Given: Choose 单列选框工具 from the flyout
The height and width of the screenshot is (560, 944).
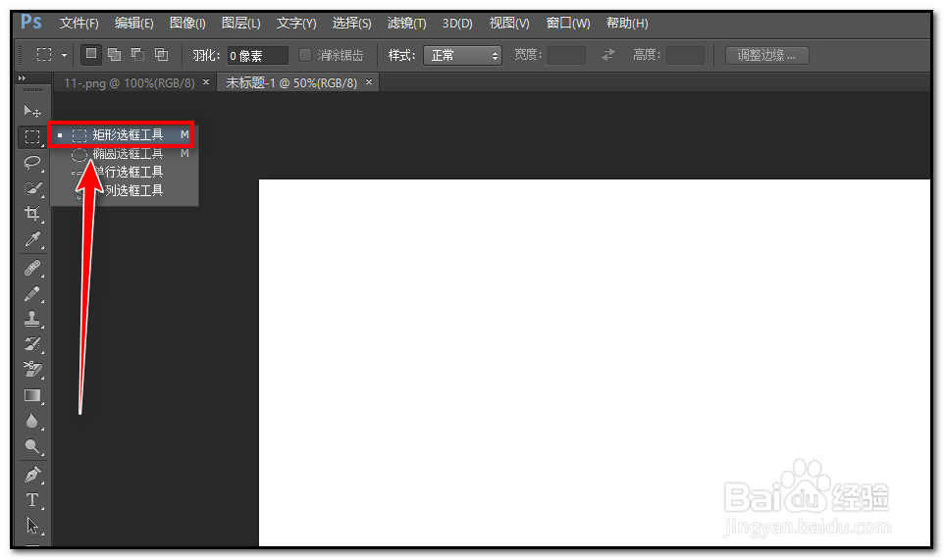Looking at the screenshot, I should pyautogui.click(x=124, y=190).
